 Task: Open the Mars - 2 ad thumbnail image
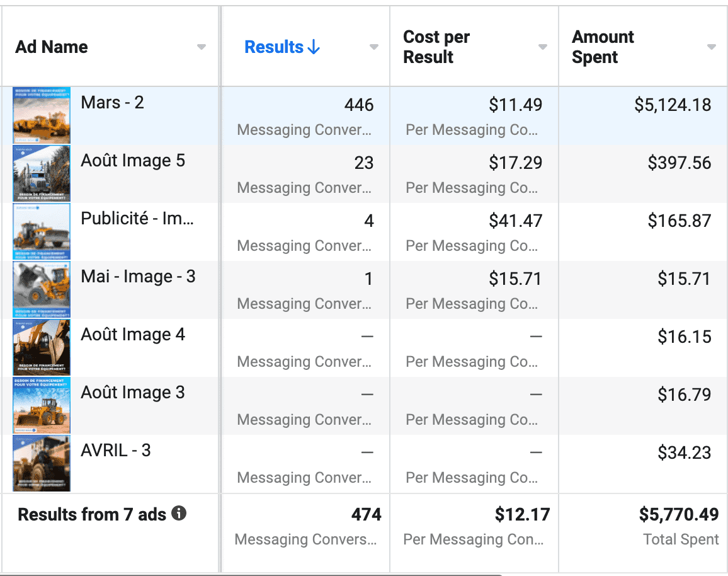point(40,115)
